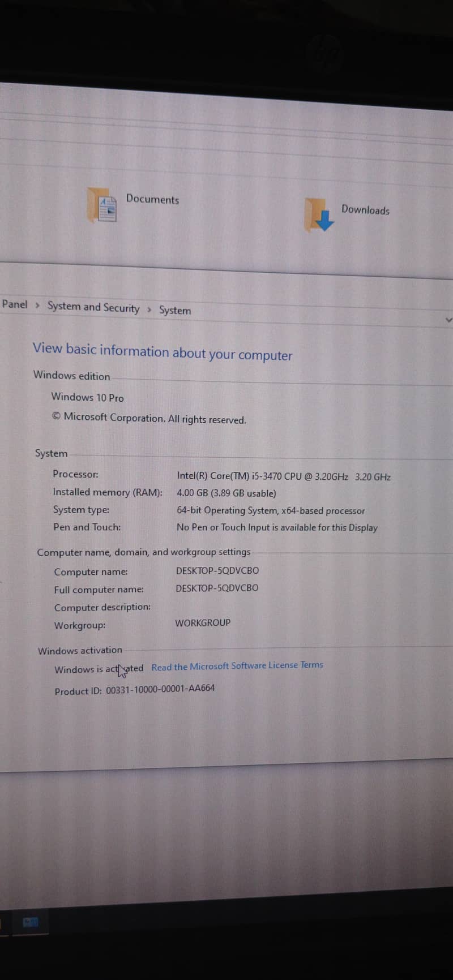The height and width of the screenshot is (980, 453).
Task: Click the Documents folder label
Action: coord(152,199)
